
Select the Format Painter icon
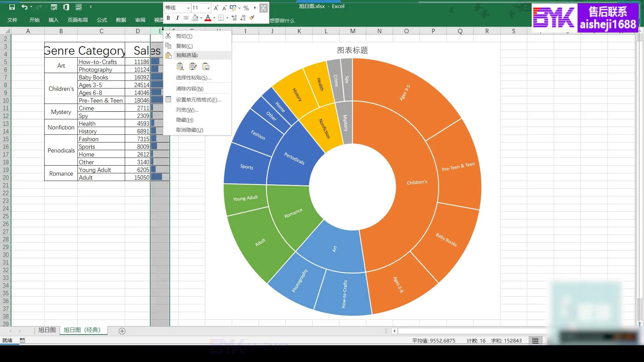click(x=252, y=18)
